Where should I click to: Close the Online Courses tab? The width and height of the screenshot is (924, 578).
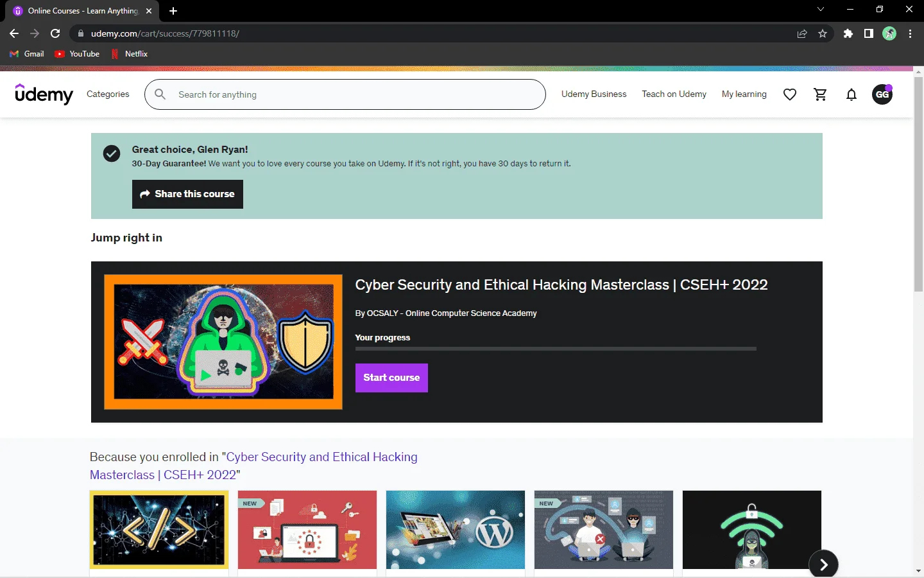click(x=149, y=11)
